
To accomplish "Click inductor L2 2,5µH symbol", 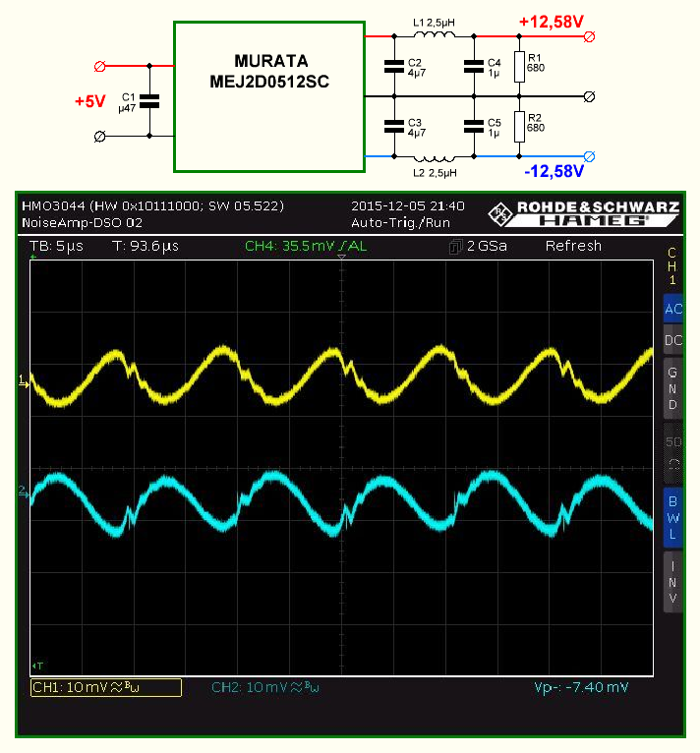I will point(434,158).
